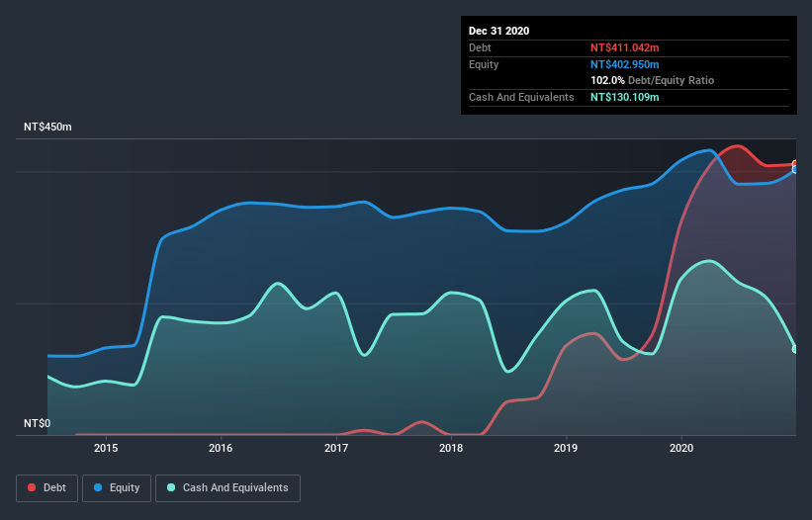Click the blue Equity end-point marker
Viewport: 812px width, 520px height.
pyautogui.click(x=795, y=170)
